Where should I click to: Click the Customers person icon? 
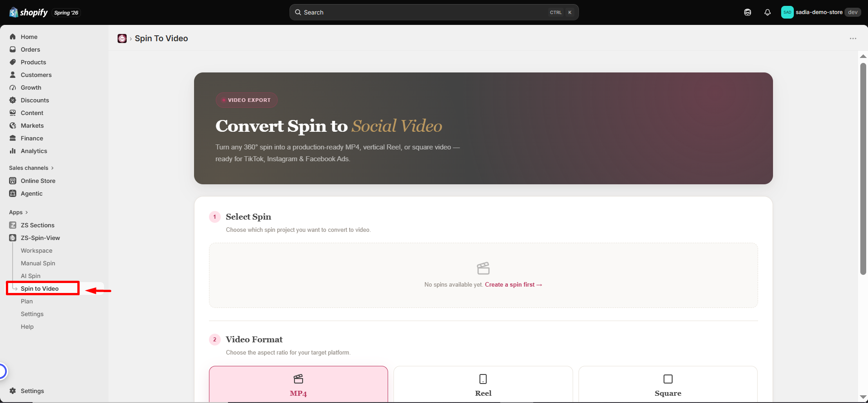tap(13, 75)
